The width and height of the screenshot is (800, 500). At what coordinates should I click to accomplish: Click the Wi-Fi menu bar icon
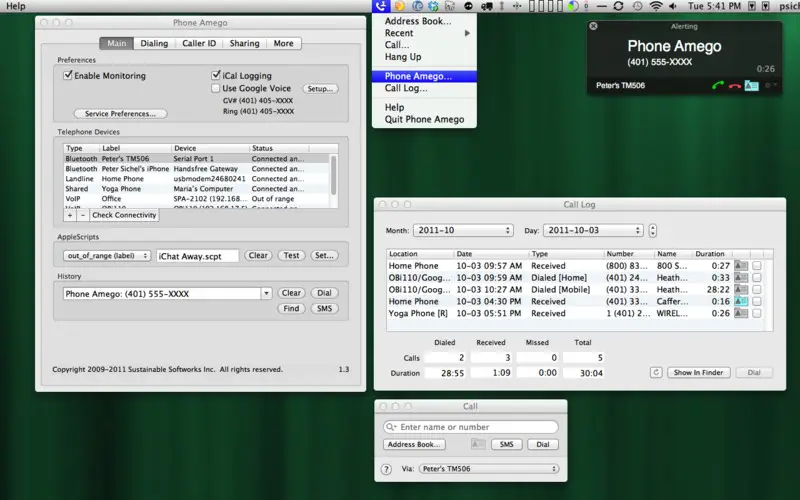pyautogui.click(x=656, y=6)
